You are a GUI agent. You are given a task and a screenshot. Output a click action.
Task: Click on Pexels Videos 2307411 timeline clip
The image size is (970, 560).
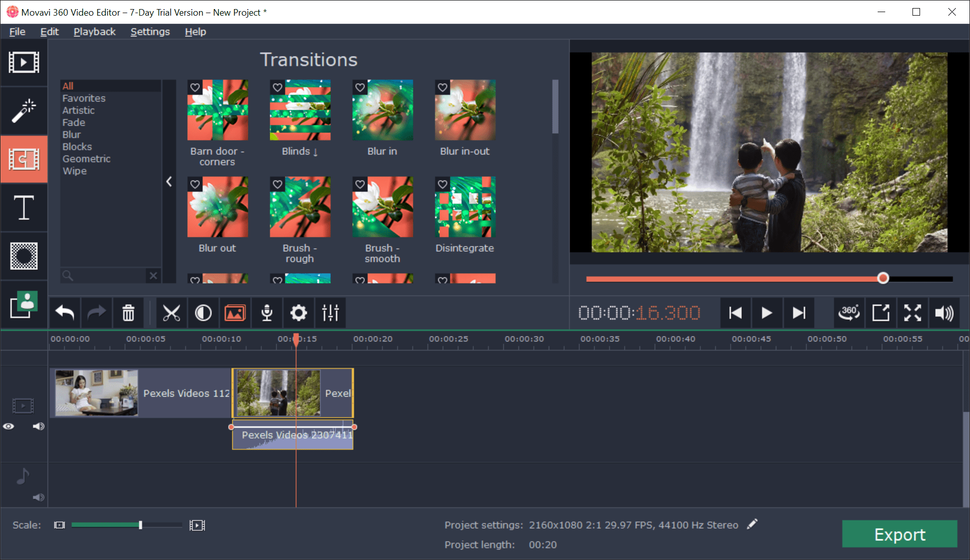click(293, 435)
